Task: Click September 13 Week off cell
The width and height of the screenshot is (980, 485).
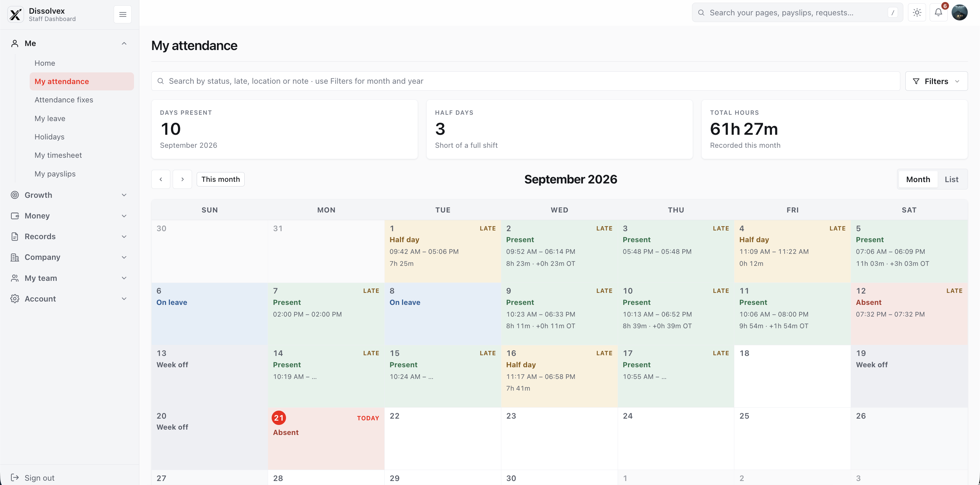Action: [210, 376]
